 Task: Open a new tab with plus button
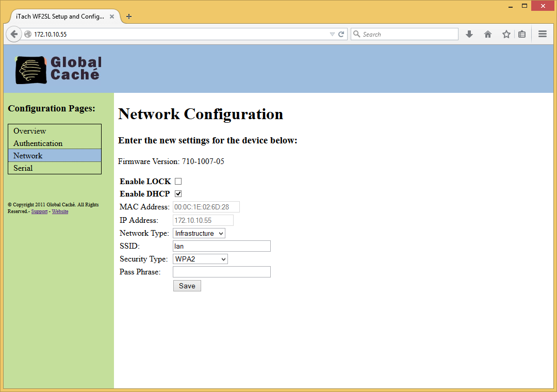coord(129,17)
